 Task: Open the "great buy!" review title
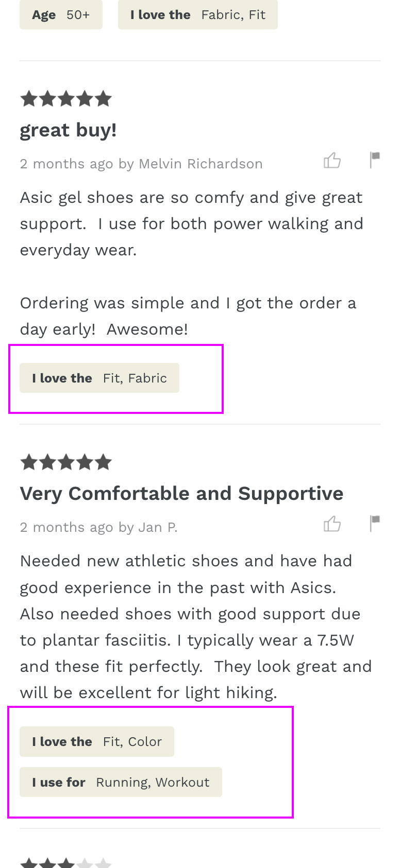tap(68, 130)
